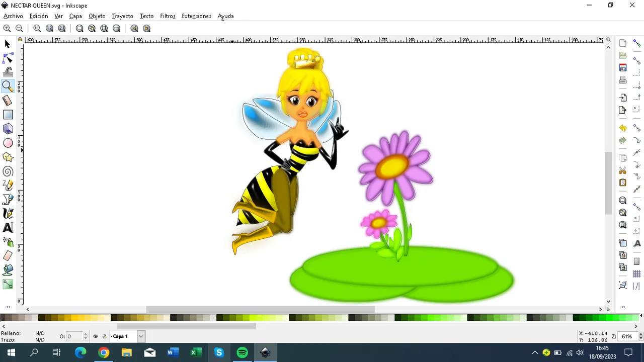Open Spotify from the taskbar
This screenshot has width=644, height=362.
point(242,352)
